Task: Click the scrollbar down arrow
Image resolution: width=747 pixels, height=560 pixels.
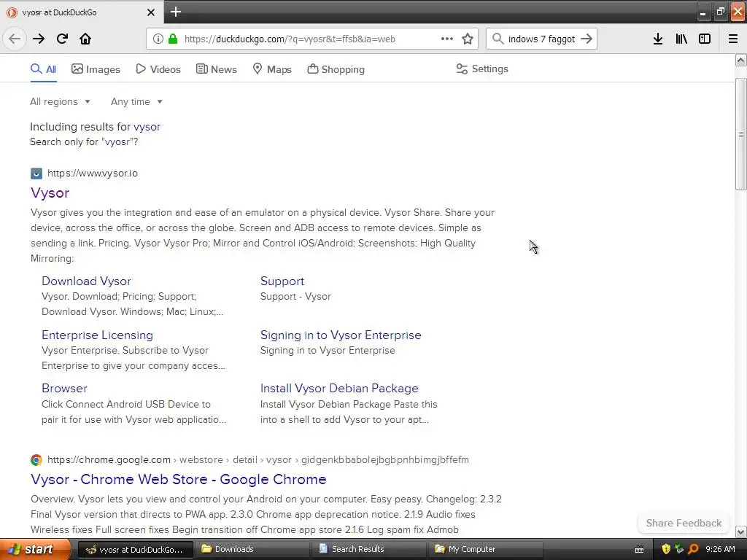Action: click(x=740, y=532)
